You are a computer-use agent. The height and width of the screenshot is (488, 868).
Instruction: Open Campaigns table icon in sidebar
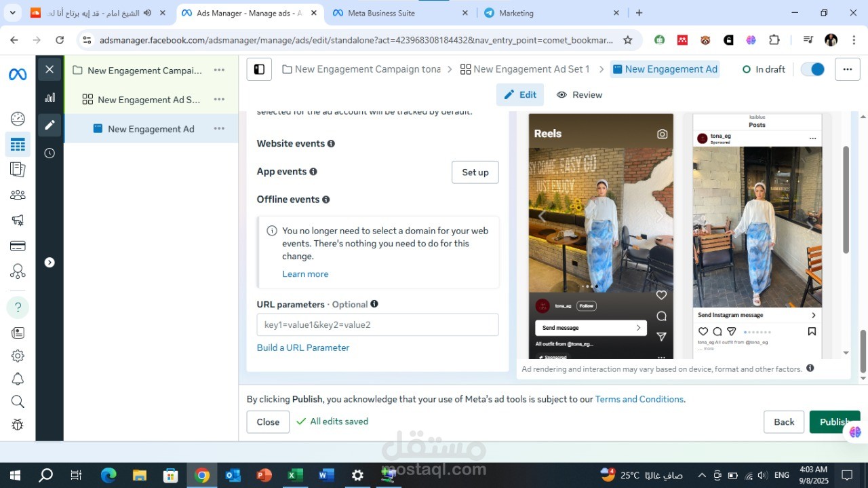(18, 145)
